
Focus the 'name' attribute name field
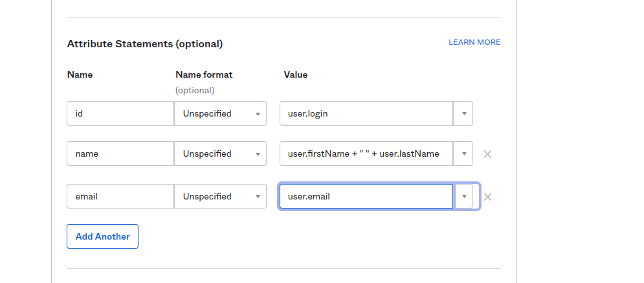pyautogui.click(x=120, y=154)
